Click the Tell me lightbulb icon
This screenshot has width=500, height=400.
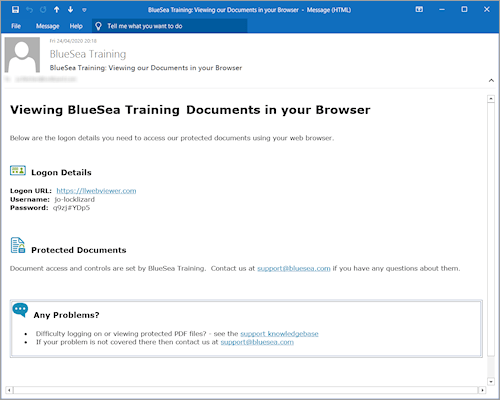pyautogui.click(x=98, y=26)
